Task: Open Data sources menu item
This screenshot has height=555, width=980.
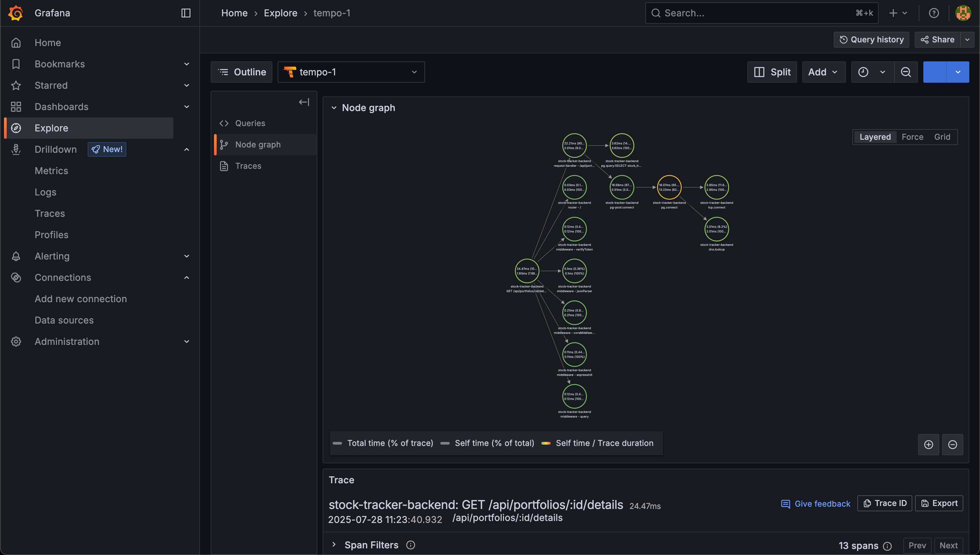Action: (64, 320)
